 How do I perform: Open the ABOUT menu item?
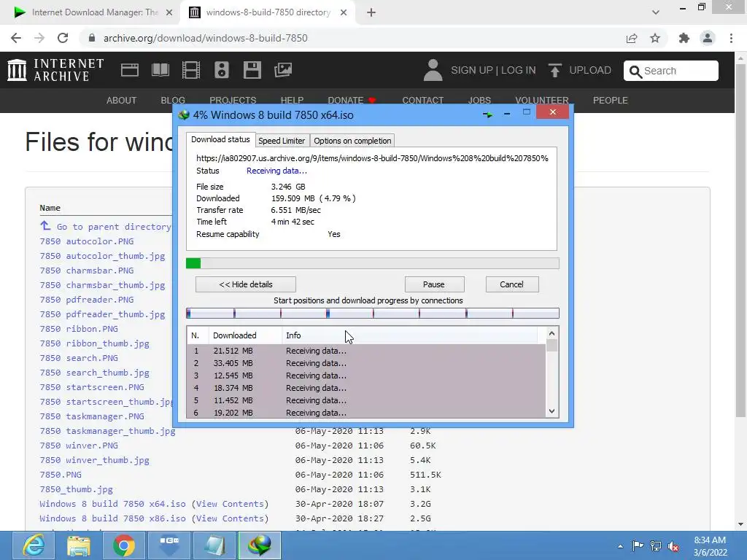click(x=122, y=101)
